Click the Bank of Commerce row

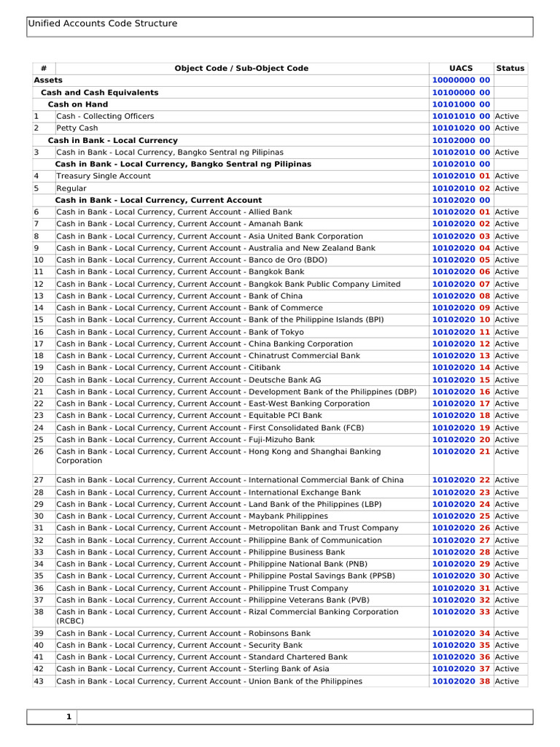pos(280,308)
